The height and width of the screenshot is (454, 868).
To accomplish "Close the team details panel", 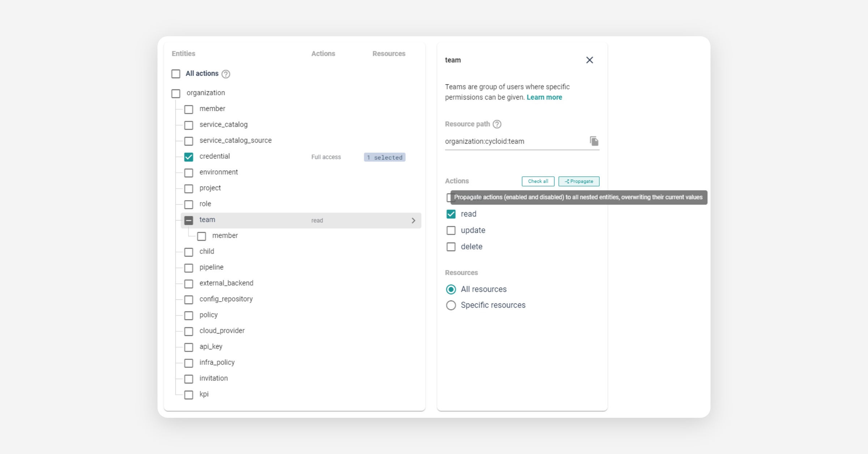I will pyautogui.click(x=590, y=60).
